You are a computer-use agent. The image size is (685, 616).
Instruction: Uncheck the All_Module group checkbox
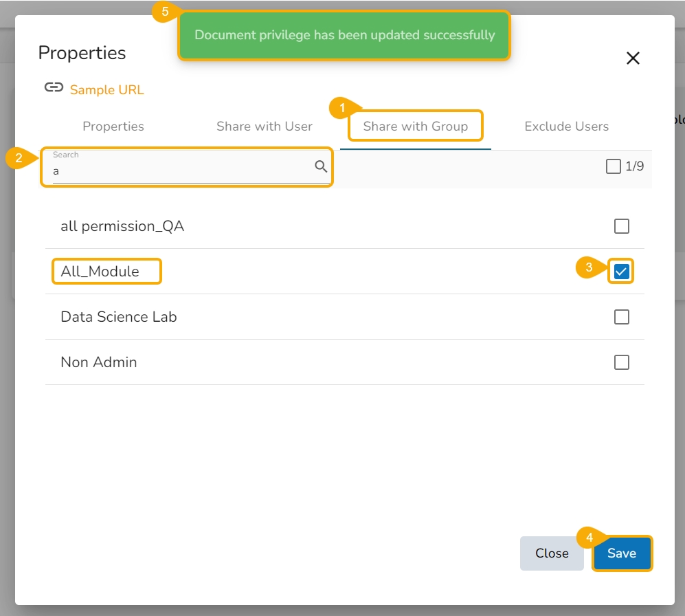click(621, 272)
